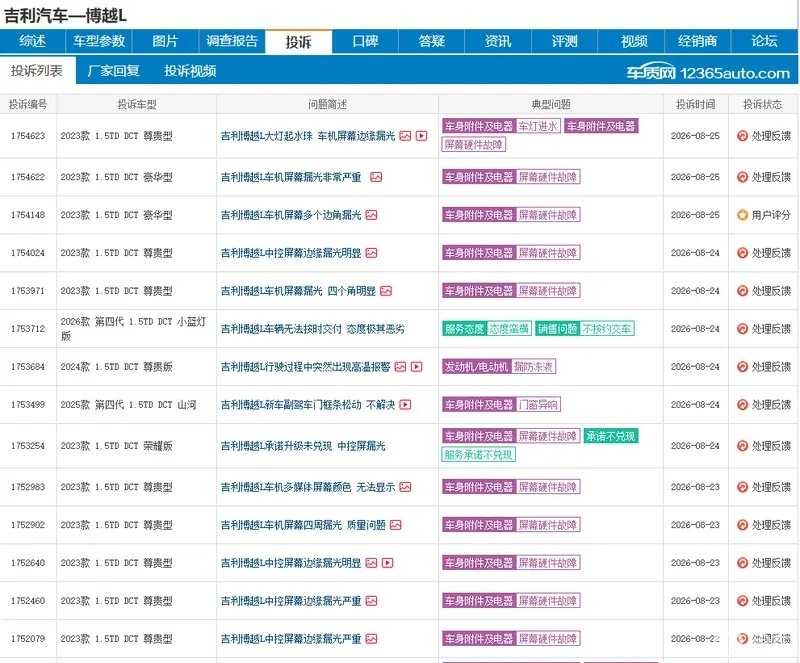
Task: Click the 投诉状态 column header
Action: (762, 104)
